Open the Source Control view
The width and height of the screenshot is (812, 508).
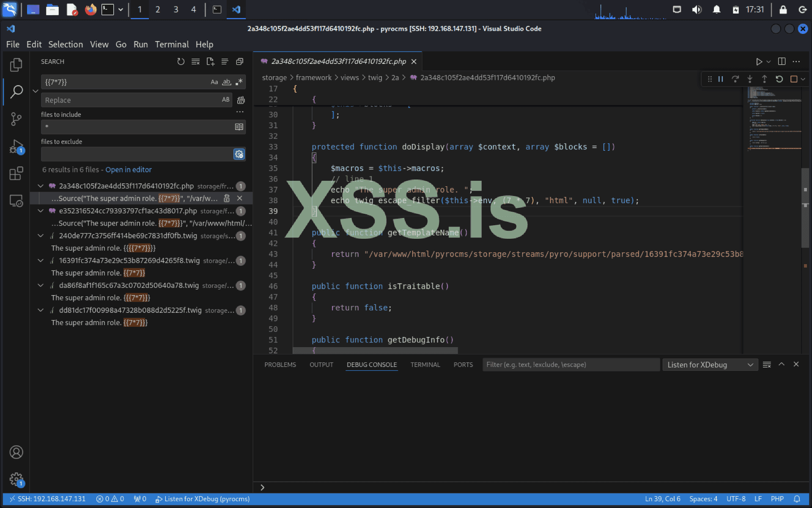pyautogui.click(x=16, y=119)
